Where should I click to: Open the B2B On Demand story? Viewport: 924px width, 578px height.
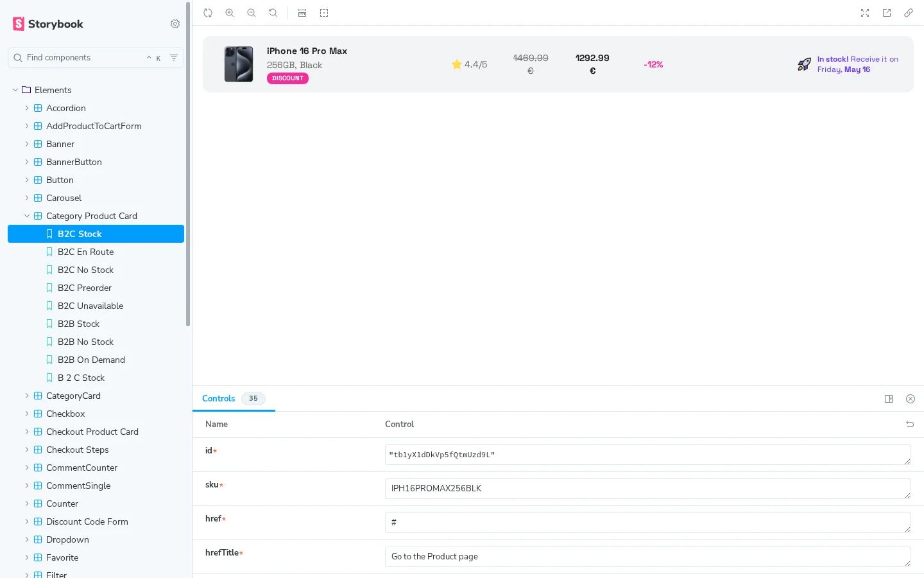[x=96, y=360]
